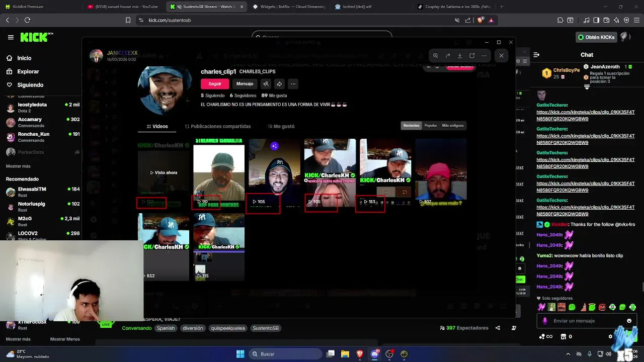644x362 pixels.
Task: Download the image from viewer toolbar
Action: click(x=460, y=56)
